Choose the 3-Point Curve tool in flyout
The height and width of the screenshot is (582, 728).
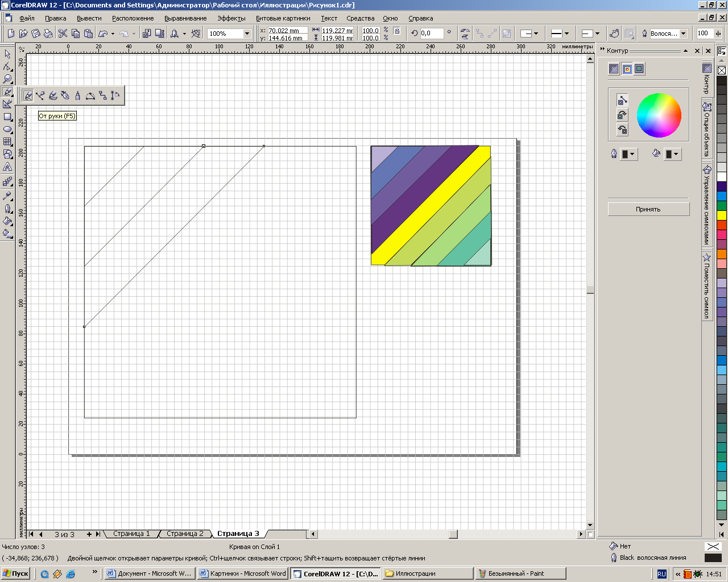90,95
